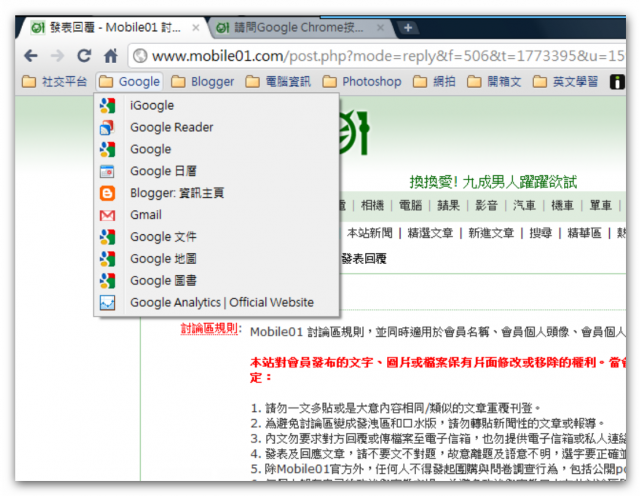Expand the 開箱文 bookmark folder
Screen dimensions: 640x496
click(x=494, y=82)
